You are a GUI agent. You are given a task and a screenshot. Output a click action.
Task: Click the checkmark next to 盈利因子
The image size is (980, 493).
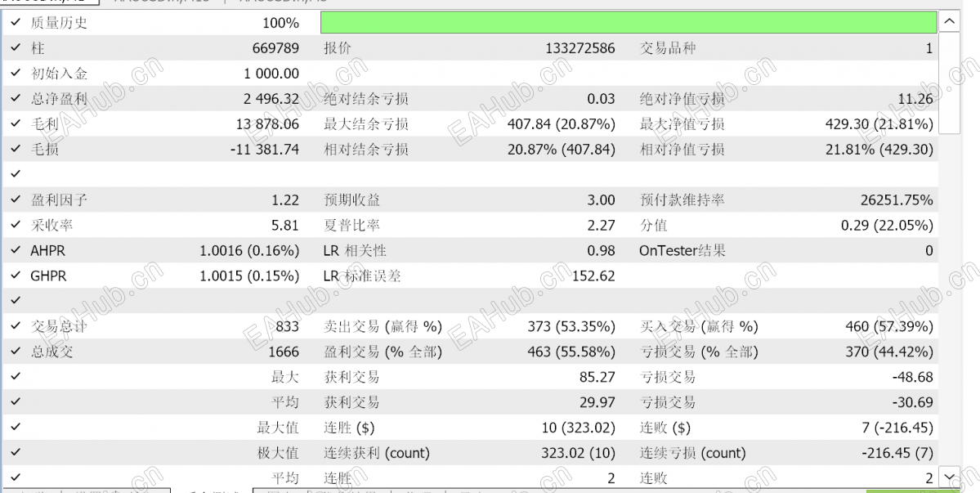pyautogui.click(x=16, y=200)
